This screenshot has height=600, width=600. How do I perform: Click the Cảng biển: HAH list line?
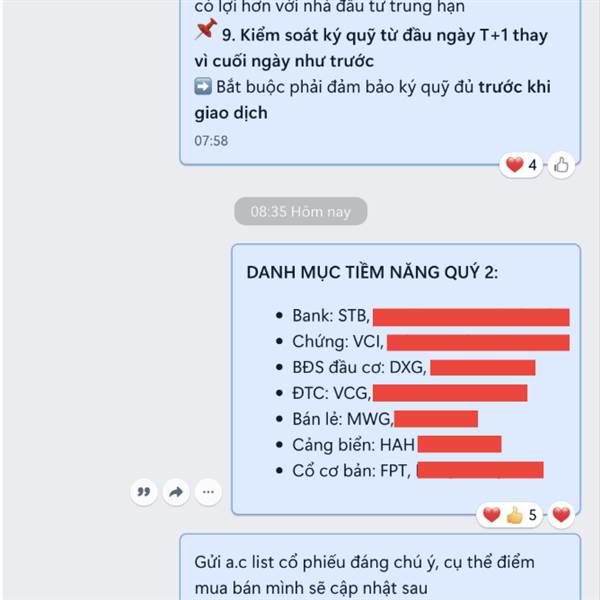click(388, 445)
